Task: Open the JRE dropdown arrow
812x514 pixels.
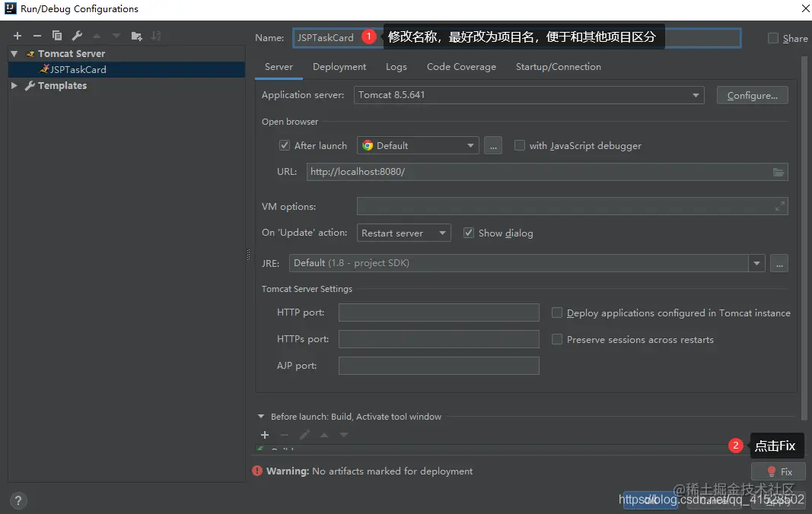Action: (756, 263)
